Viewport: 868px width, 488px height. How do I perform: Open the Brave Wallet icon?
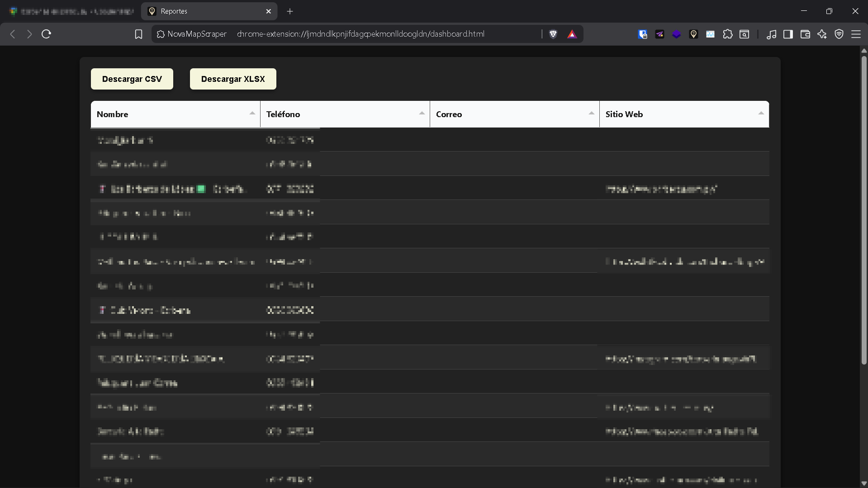(805, 34)
